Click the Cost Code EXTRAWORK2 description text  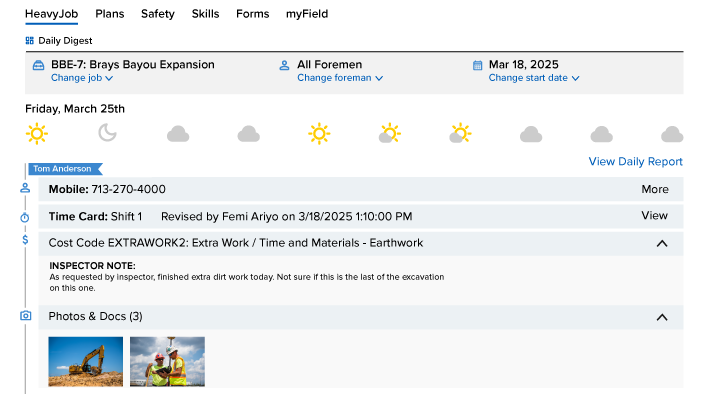point(236,243)
